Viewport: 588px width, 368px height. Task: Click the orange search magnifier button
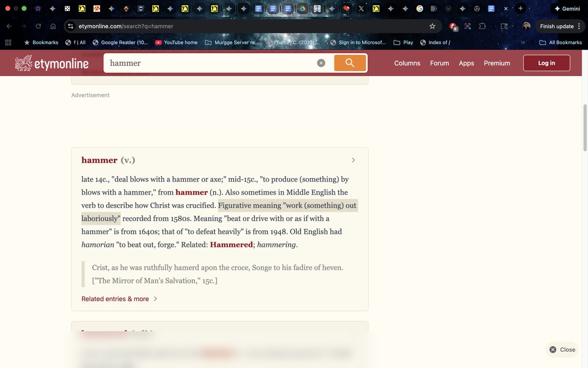click(350, 63)
